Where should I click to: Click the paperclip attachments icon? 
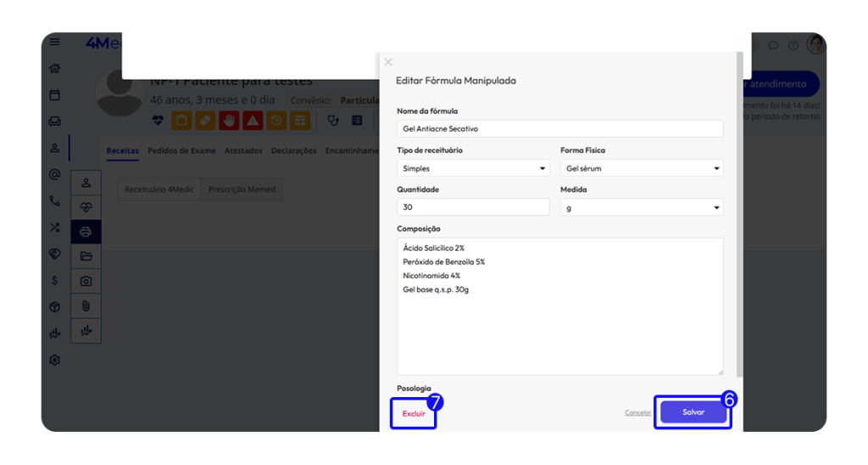86,305
